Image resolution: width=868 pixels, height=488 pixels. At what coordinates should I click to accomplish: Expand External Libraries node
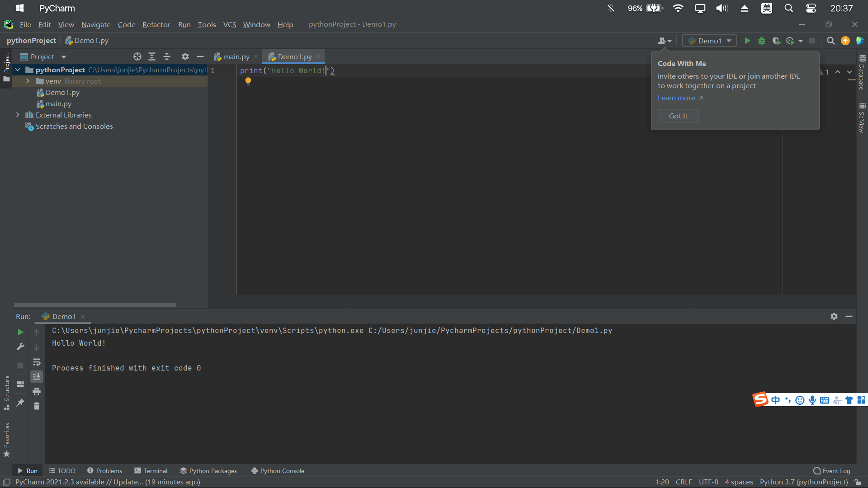(x=18, y=115)
